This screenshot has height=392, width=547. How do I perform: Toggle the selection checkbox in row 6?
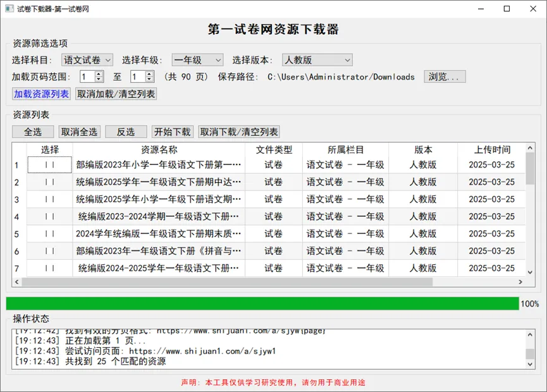tap(49, 251)
